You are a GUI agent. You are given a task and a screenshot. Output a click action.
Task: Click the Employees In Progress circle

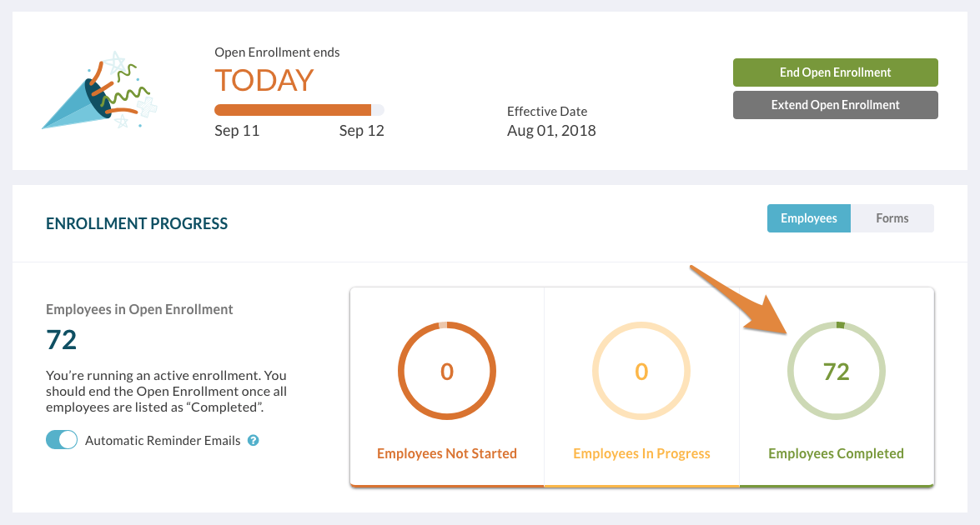point(641,371)
